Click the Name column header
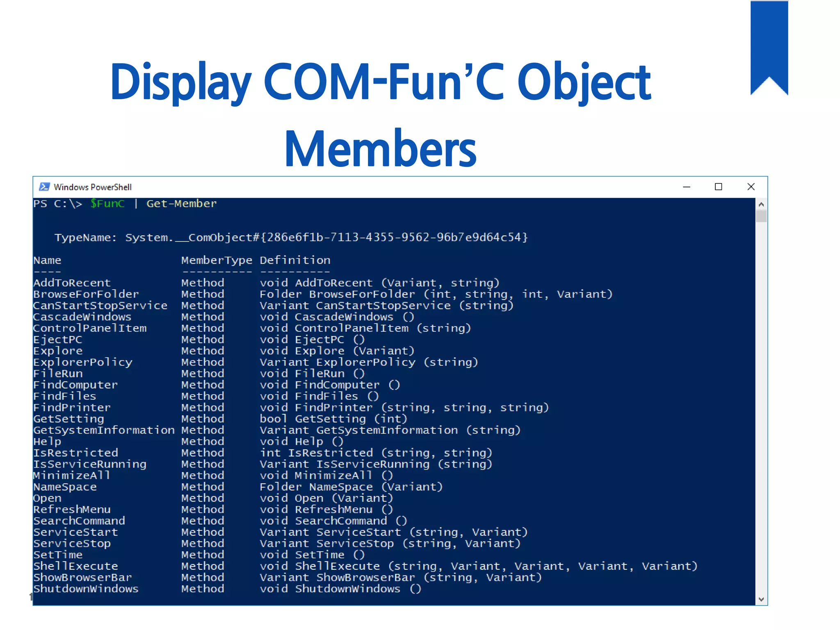840x630 pixels. point(47,260)
